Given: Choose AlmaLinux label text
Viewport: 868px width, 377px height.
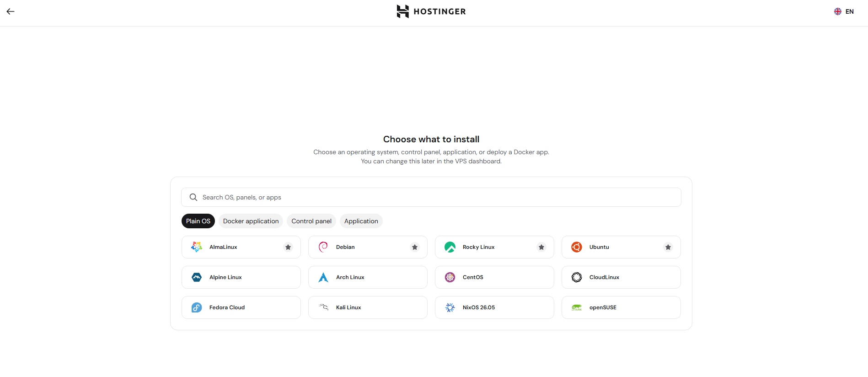Looking at the screenshot, I should tap(223, 247).
